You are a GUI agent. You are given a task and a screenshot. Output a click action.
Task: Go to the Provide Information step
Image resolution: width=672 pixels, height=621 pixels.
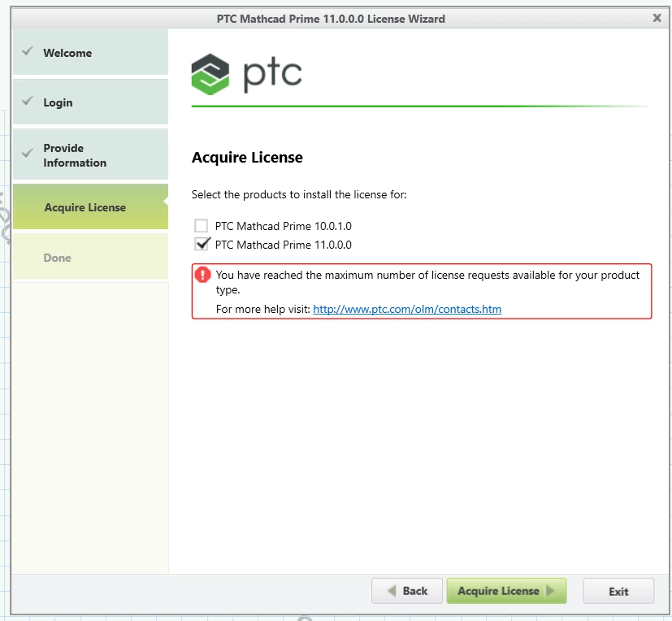(x=90, y=154)
